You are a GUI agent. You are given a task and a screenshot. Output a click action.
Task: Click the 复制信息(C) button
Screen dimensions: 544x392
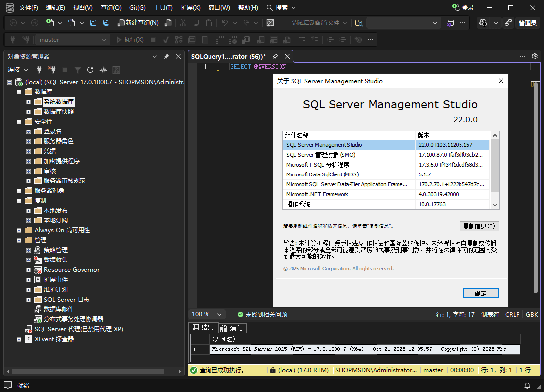pos(479,226)
